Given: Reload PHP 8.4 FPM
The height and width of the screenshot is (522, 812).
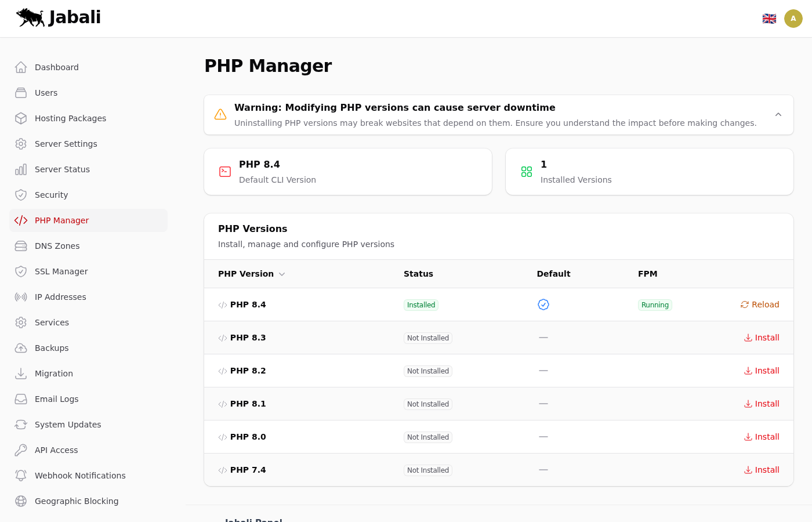Looking at the screenshot, I should (760, 304).
